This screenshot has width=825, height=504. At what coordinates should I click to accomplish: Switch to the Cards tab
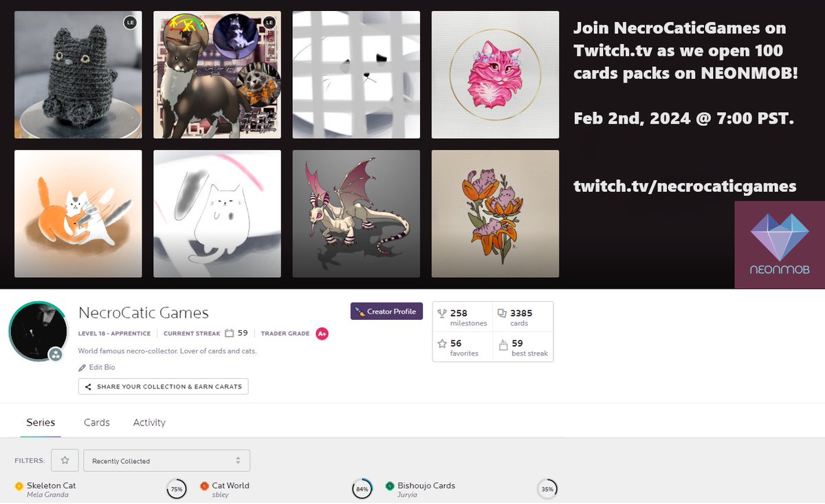point(97,422)
